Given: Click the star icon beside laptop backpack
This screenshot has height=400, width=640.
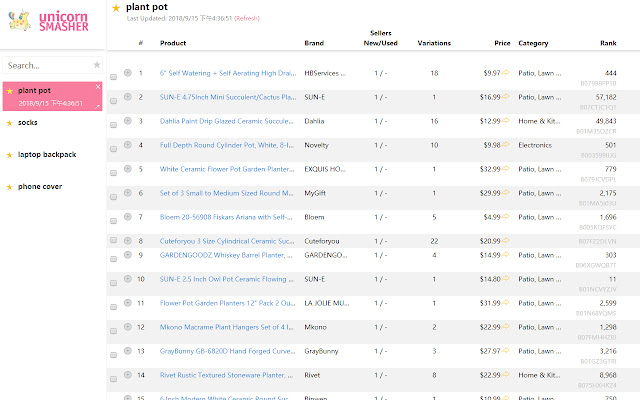Looking at the screenshot, I should [10, 155].
